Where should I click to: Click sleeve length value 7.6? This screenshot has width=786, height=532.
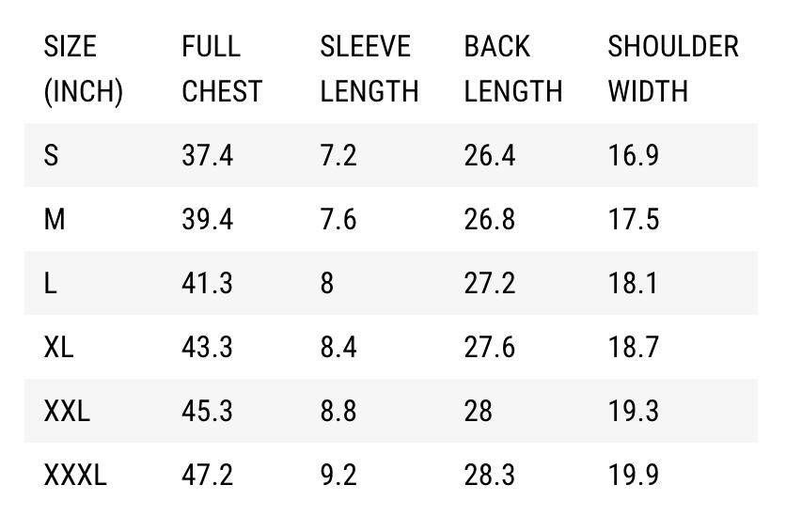tap(338, 219)
